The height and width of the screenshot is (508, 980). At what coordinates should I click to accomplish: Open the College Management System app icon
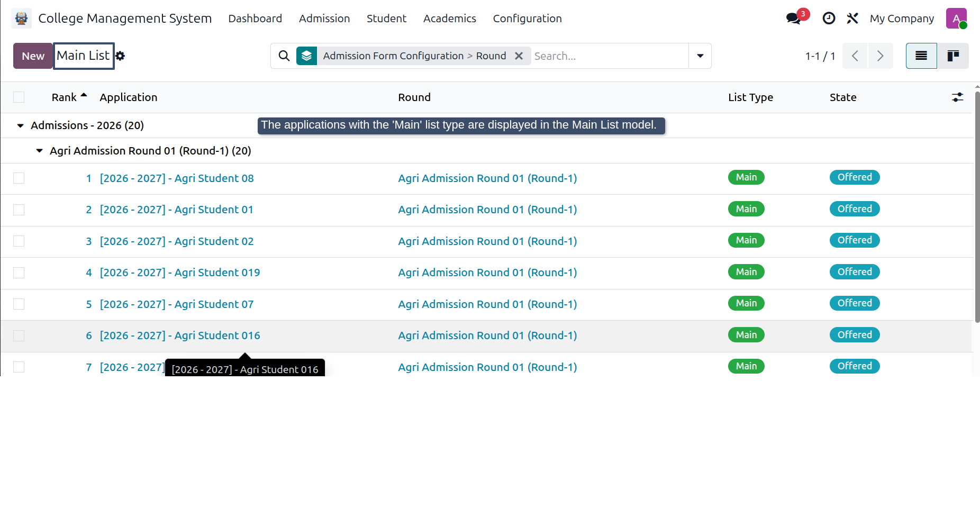pyautogui.click(x=22, y=19)
